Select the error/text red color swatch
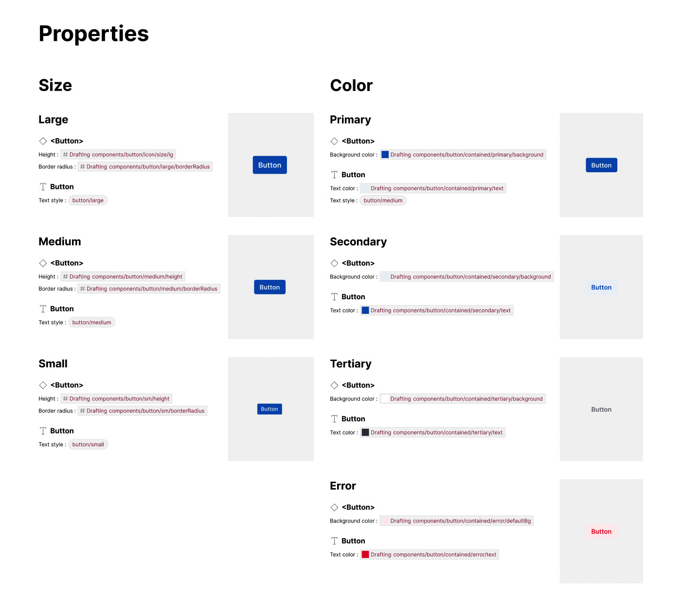Image resolution: width=681 pixels, height=616 pixels. pos(365,555)
